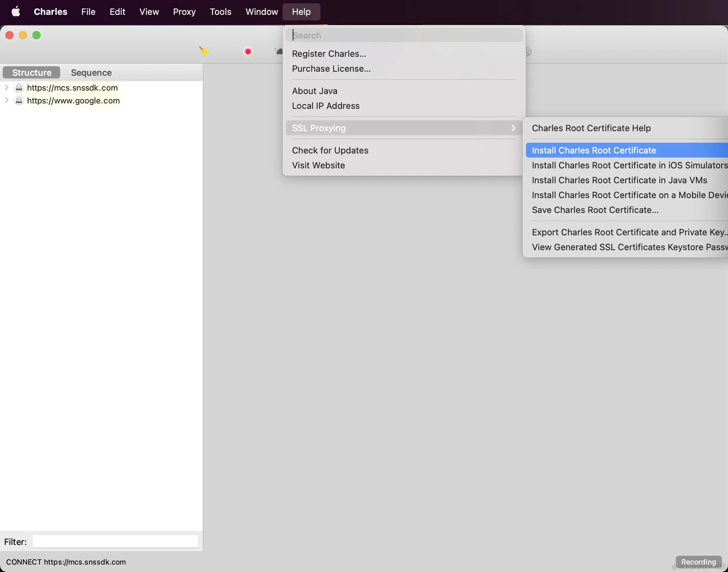Choose Install Charles Root Certificate

tap(627, 150)
